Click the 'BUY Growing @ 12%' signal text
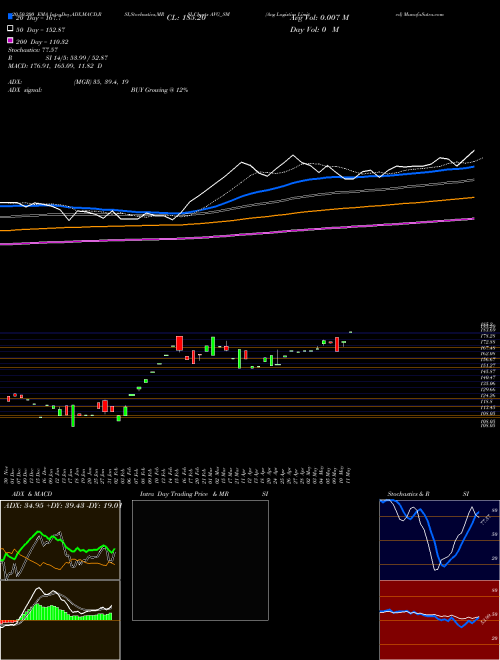The height and width of the screenshot is (660, 500). [x=159, y=90]
